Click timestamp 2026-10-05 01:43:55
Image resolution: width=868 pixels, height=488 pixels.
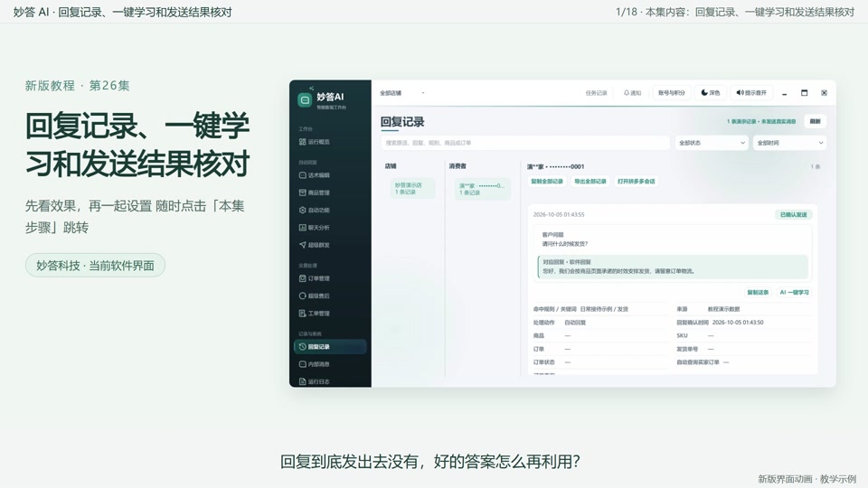559,215
